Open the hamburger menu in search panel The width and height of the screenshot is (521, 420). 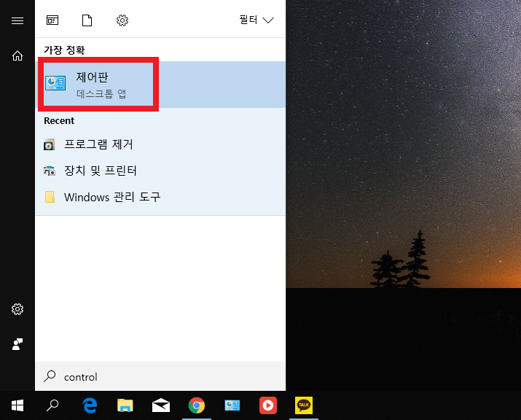click(17, 20)
